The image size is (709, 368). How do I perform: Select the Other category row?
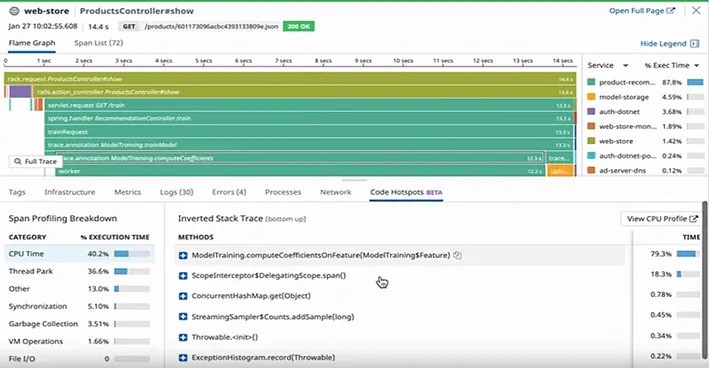tap(79, 289)
